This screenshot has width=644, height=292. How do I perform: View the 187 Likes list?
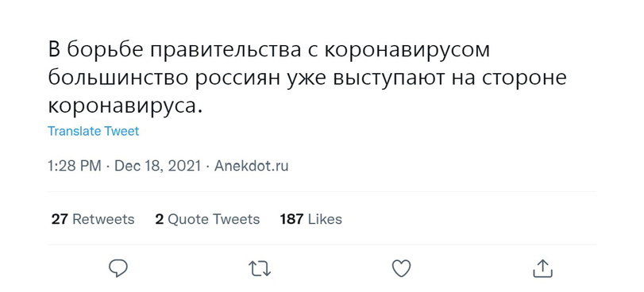point(311,219)
